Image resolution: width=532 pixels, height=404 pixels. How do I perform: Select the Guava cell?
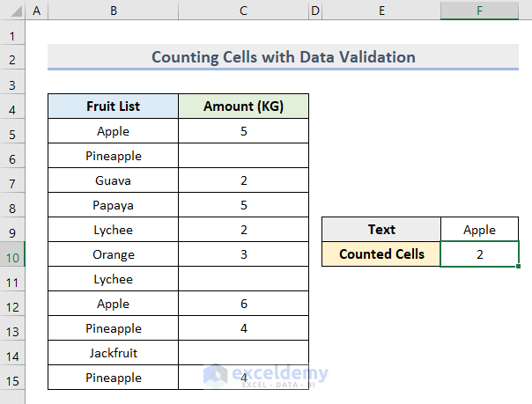114,180
